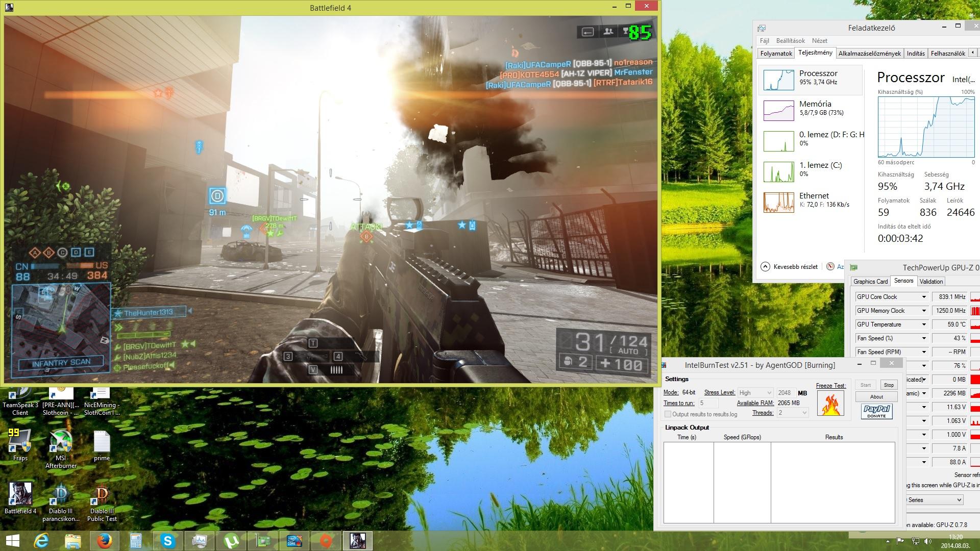
Task: Click the memory size MB input field
Action: 786,393
